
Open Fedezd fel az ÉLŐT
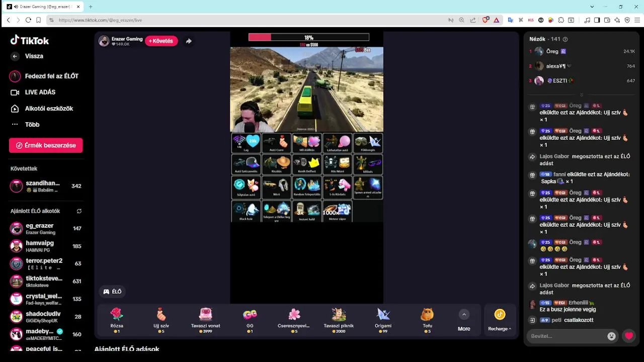click(x=45, y=76)
